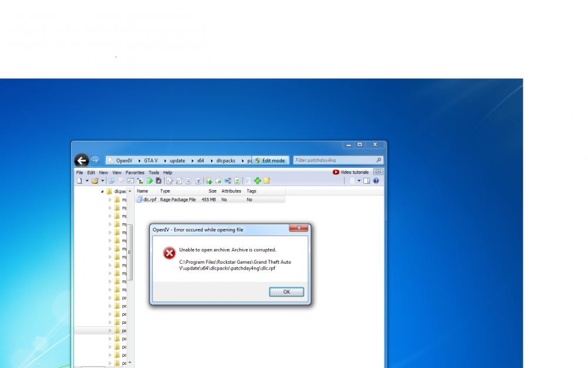Select GTA V in the breadcrumb path
Image resolution: width=588 pixels, height=368 pixels.
151,160
